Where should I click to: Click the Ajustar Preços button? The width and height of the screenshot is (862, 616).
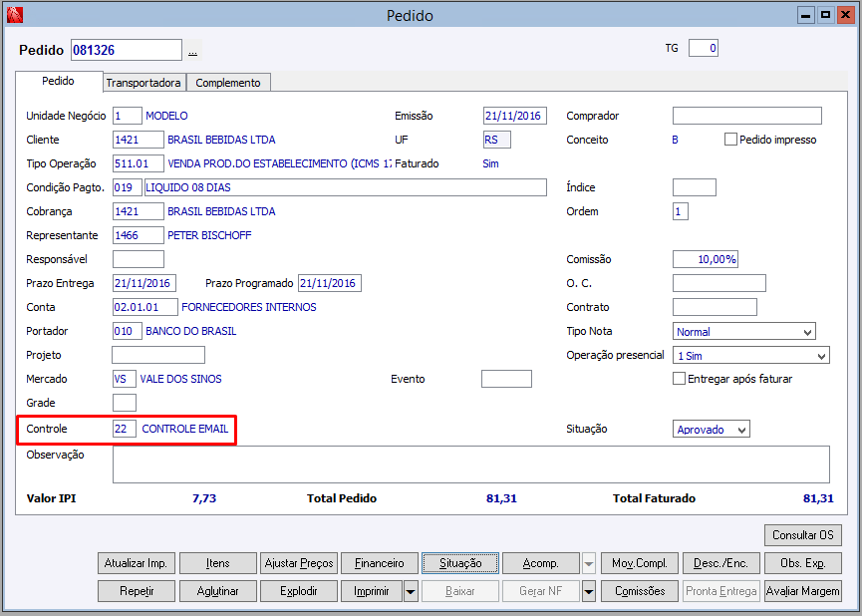299,563
